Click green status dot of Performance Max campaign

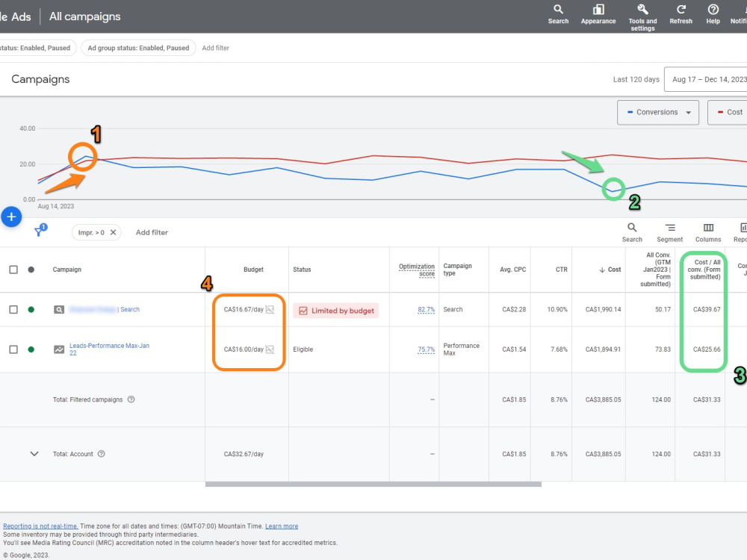click(x=31, y=349)
